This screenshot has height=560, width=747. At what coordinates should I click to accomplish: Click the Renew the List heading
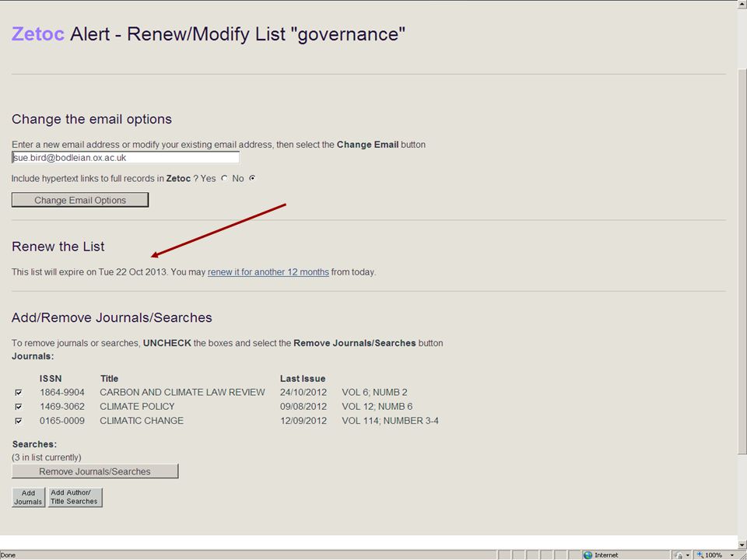tap(58, 247)
